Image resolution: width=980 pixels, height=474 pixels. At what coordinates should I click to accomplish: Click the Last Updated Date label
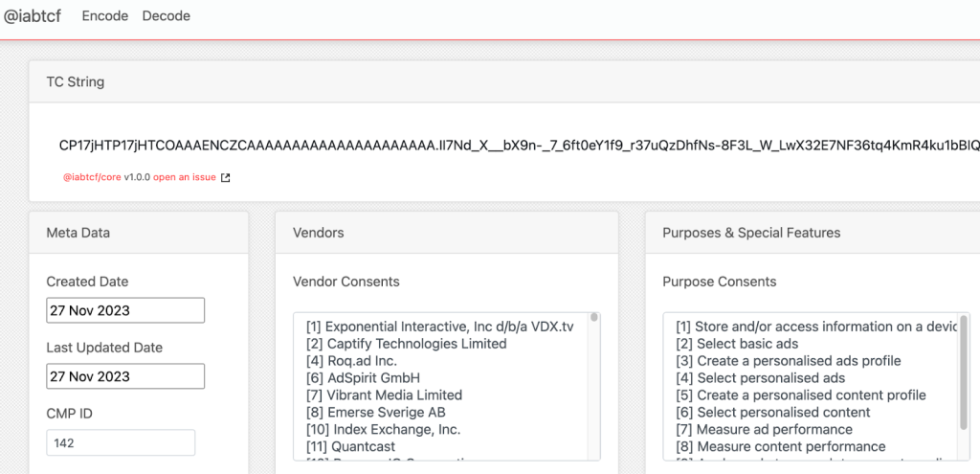click(104, 348)
